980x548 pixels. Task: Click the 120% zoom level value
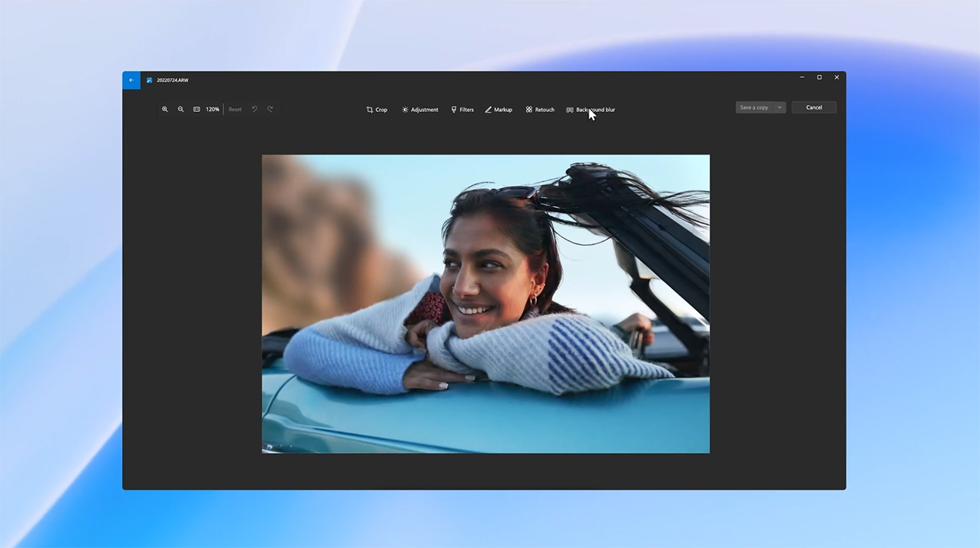(212, 110)
